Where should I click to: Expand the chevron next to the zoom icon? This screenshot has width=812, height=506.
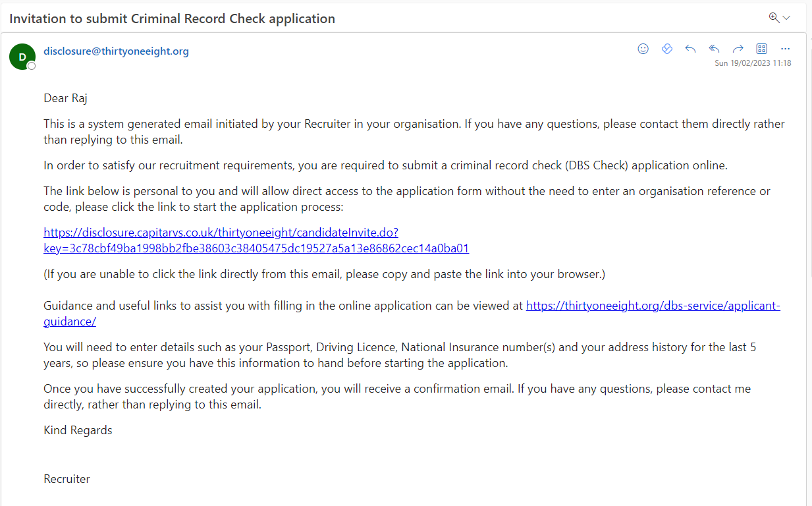[x=786, y=18]
